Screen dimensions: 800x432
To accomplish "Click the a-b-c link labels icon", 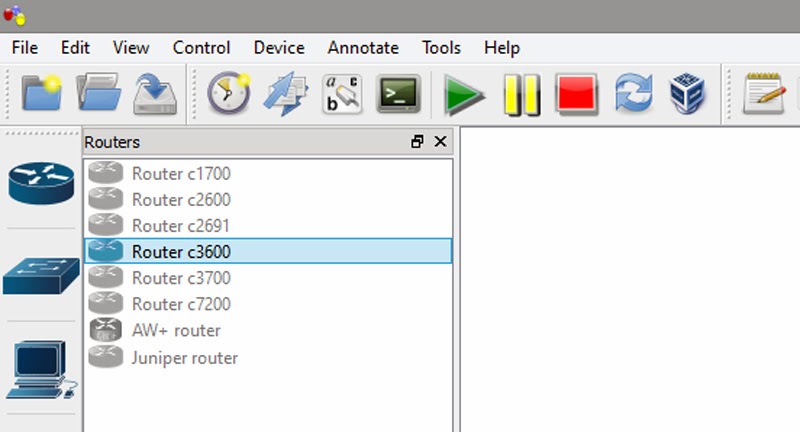I will (342, 93).
